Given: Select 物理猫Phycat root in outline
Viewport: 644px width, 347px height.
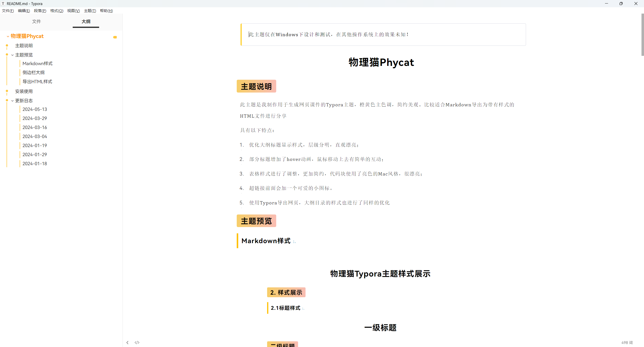Looking at the screenshot, I should coord(27,36).
